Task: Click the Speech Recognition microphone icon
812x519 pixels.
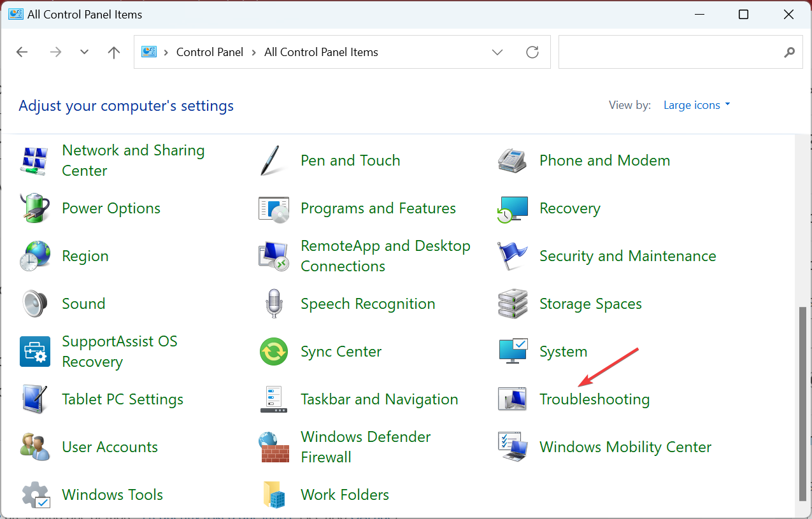Action: point(274,304)
